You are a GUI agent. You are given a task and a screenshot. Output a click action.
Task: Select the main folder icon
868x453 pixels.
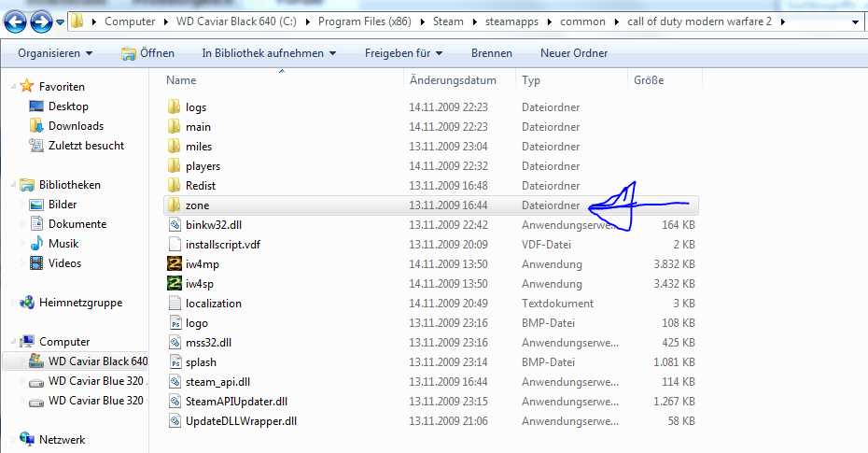click(x=174, y=126)
